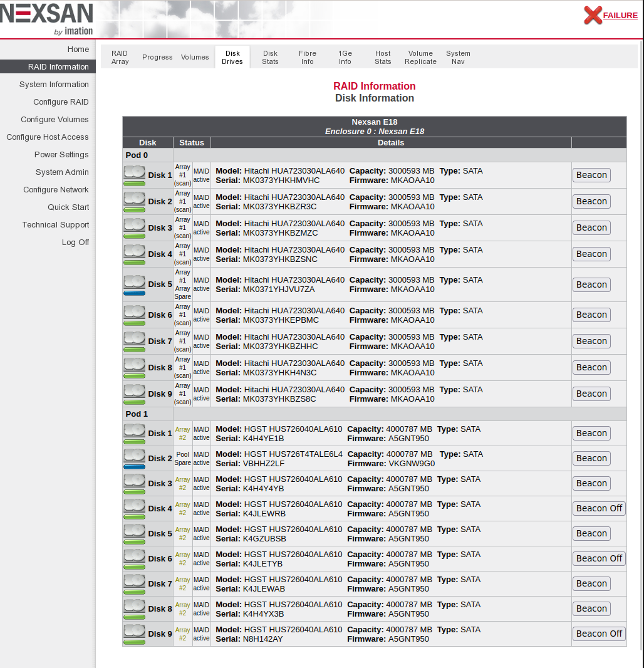Switch to the Volumes tab

point(195,57)
